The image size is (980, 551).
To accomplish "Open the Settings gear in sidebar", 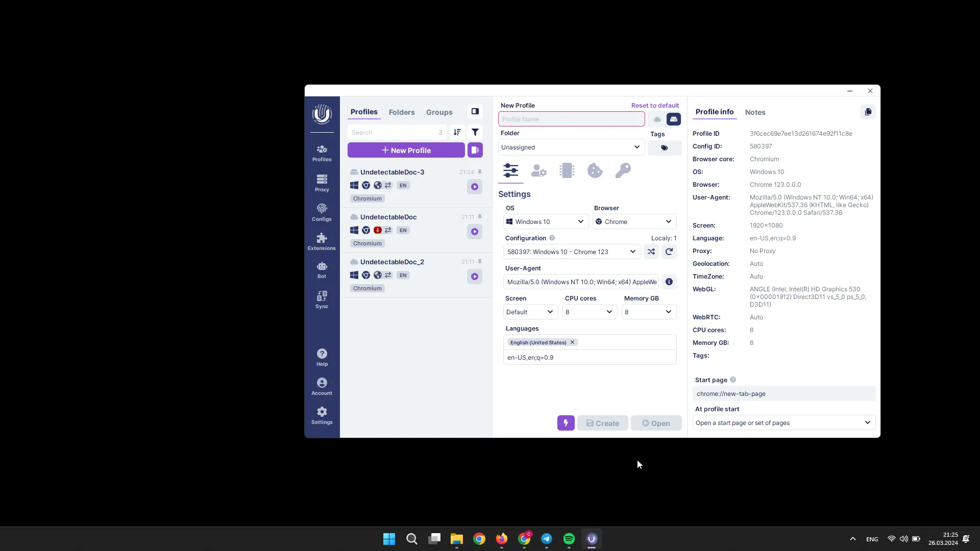I will click(x=322, y=415).
